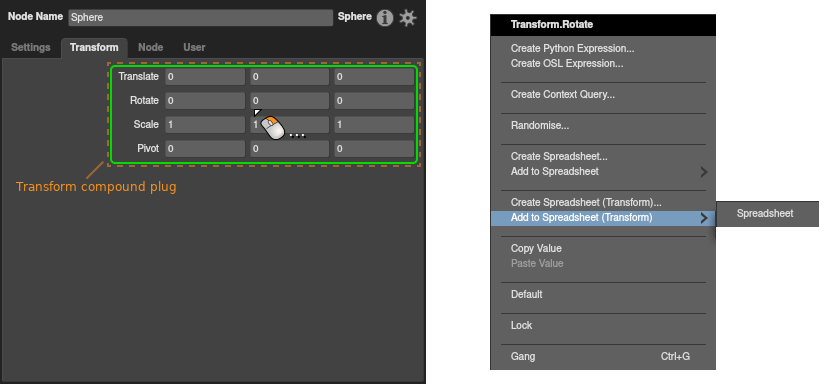This screenshot has height=384, width=819.
Task: Click the node info icon
Action: click(385, 18)
